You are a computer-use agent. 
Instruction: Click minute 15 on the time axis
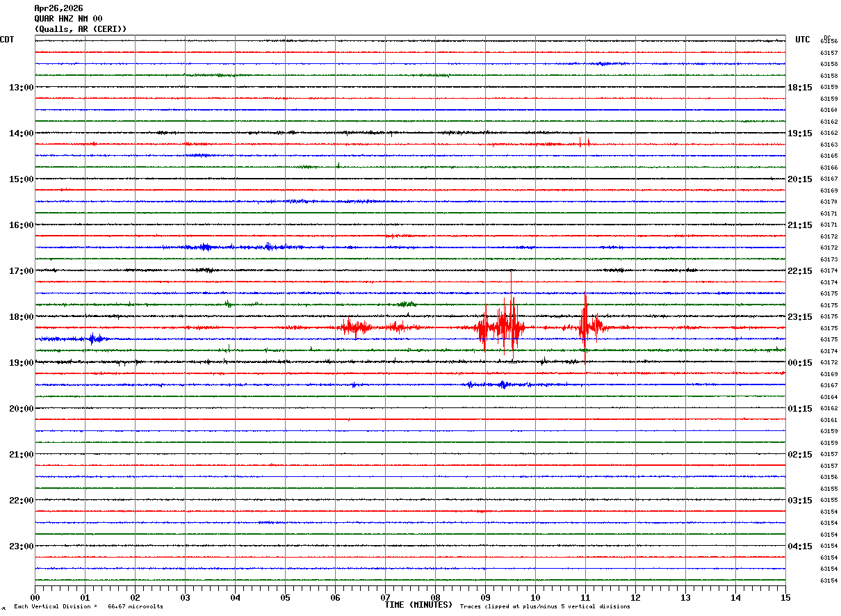(x=785, y=597)
